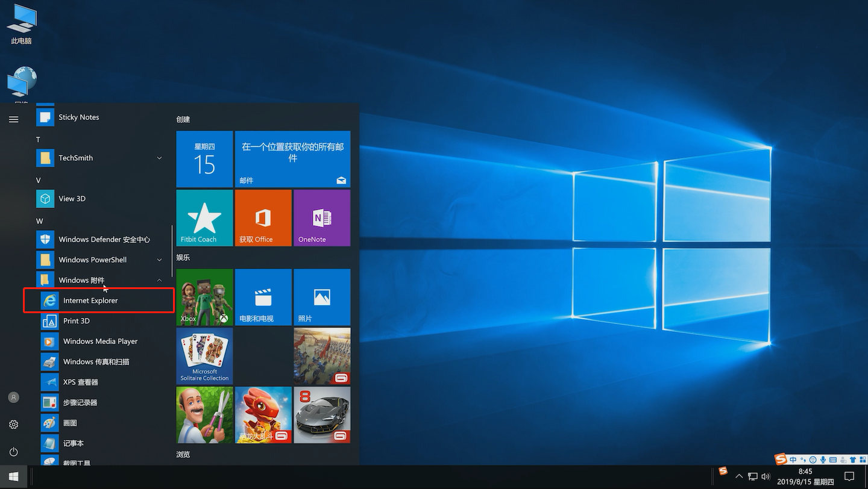Open the Fitbit Coach tile

[204, 218]
